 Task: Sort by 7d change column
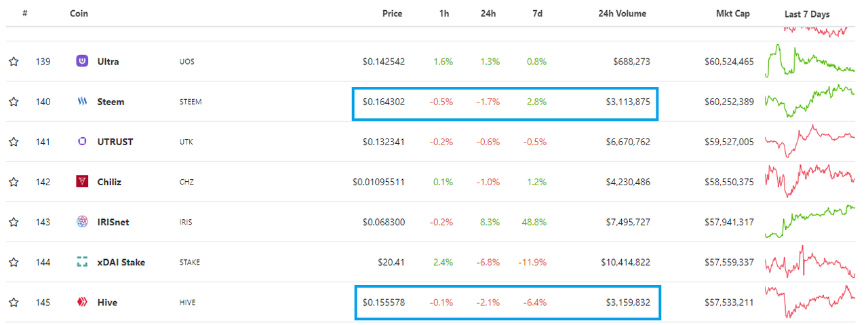[536, 14]
